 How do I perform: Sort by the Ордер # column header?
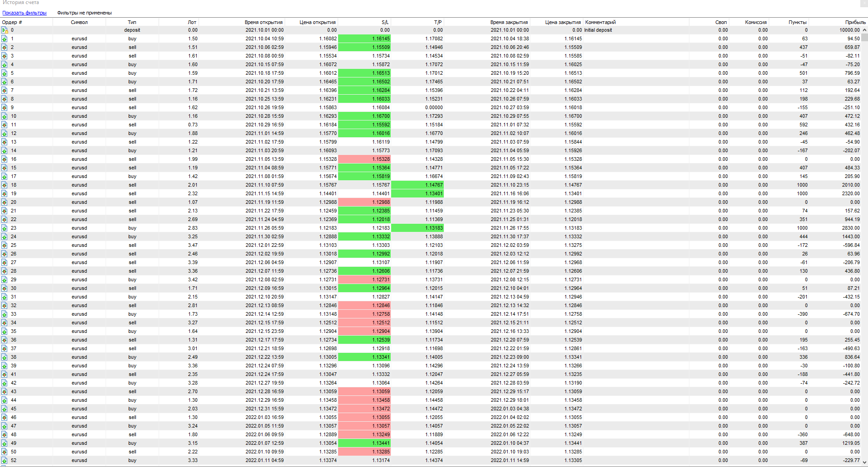[12, 22]
